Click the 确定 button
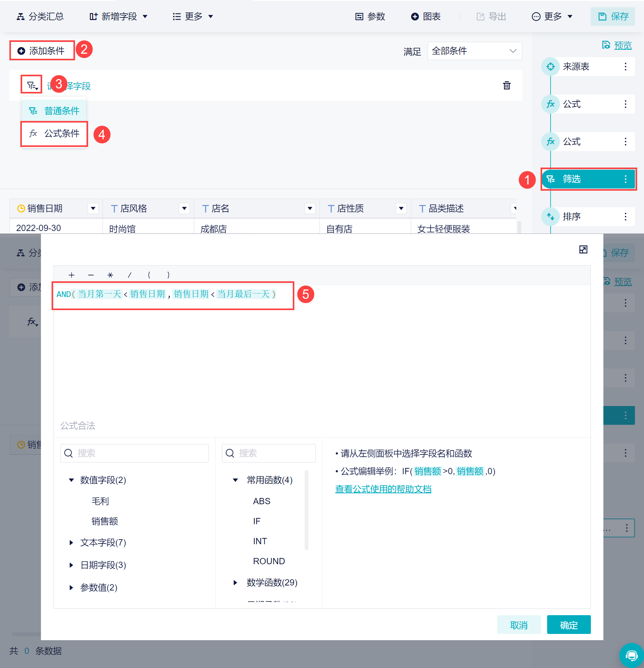Viewport: 644px width, 668px height. 568,625
